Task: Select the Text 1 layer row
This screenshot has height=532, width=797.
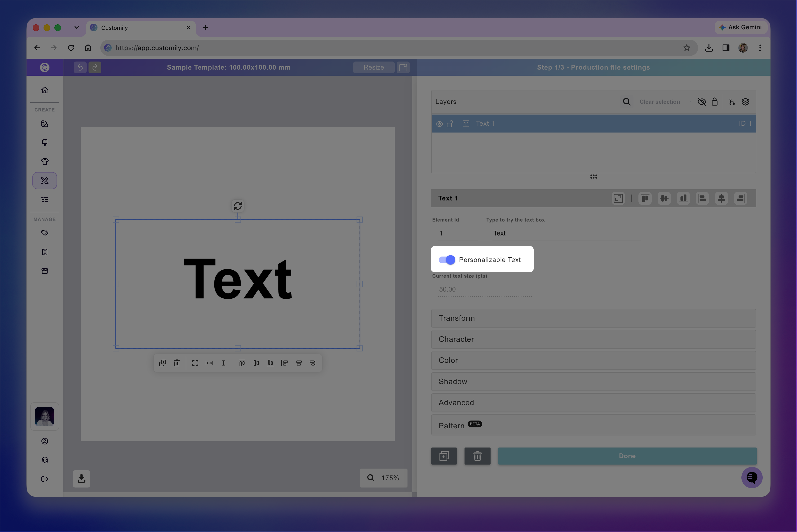Action: [593, 124]
